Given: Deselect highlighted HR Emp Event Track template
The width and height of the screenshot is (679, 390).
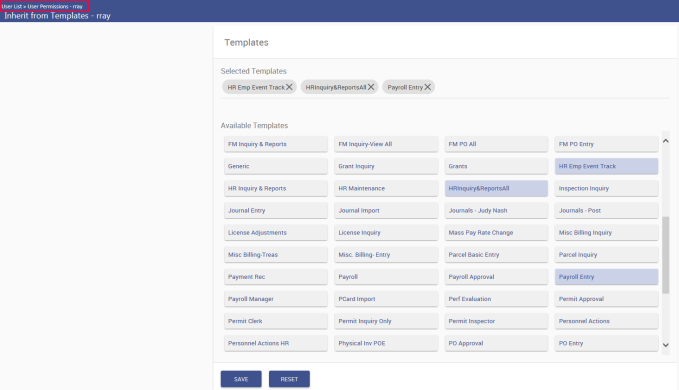Looking at the screenshot, I should click(606, 166).
